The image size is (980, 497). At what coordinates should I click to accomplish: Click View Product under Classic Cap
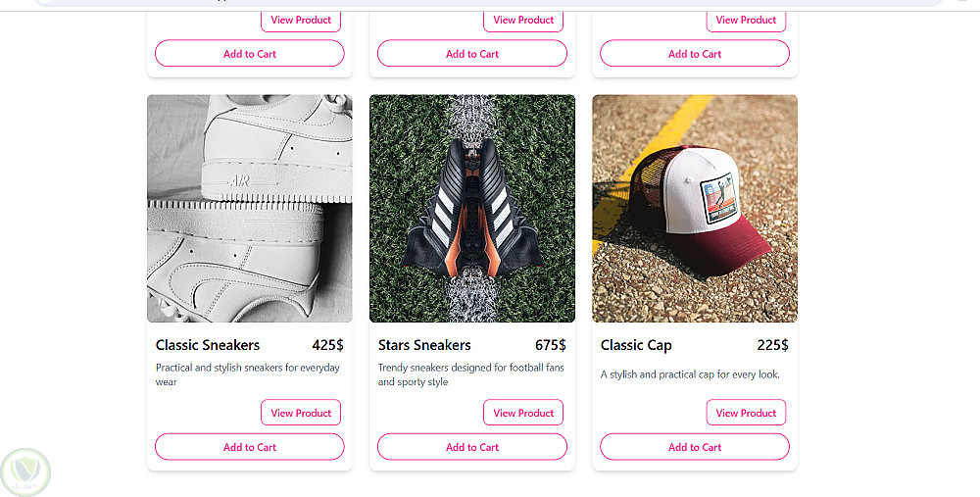tap(746, 413)
